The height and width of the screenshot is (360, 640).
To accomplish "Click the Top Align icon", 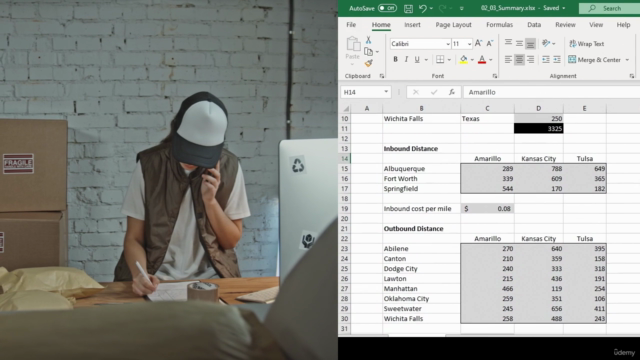I will [x=508, y=43].
